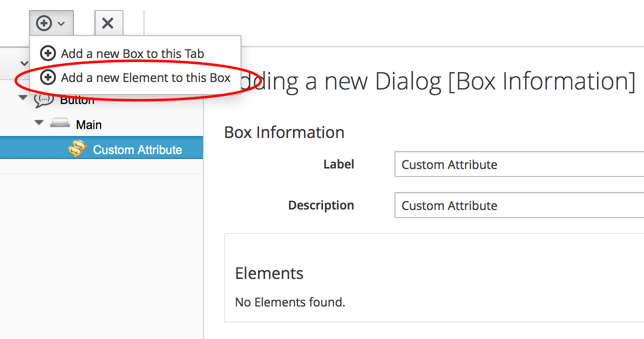Click the 'Box Information' section heading
Image resolution: width=644 pixels, height=339 pixels.
(284, 132)
